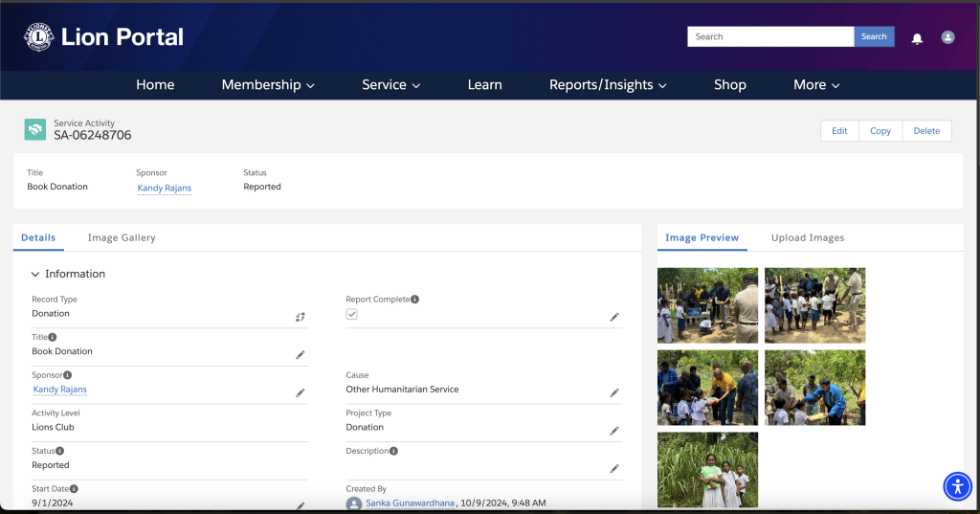
Task: Edit Report Complete pencil icon
Action: [x=614, y=317]
